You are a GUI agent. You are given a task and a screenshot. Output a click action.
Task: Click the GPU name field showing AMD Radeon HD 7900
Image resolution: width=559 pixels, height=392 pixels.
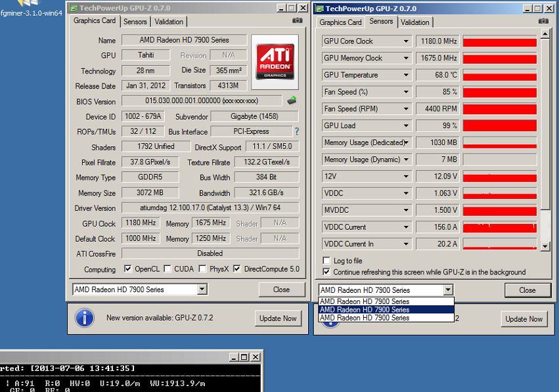[184, 40]
